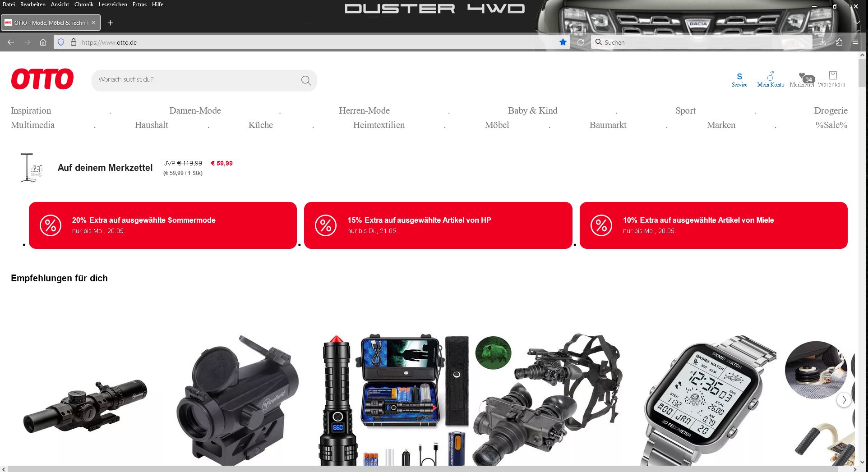The image size is (868, 472).
Task: Open Mein Konto account icon
Action: click(x=771, y=79)
